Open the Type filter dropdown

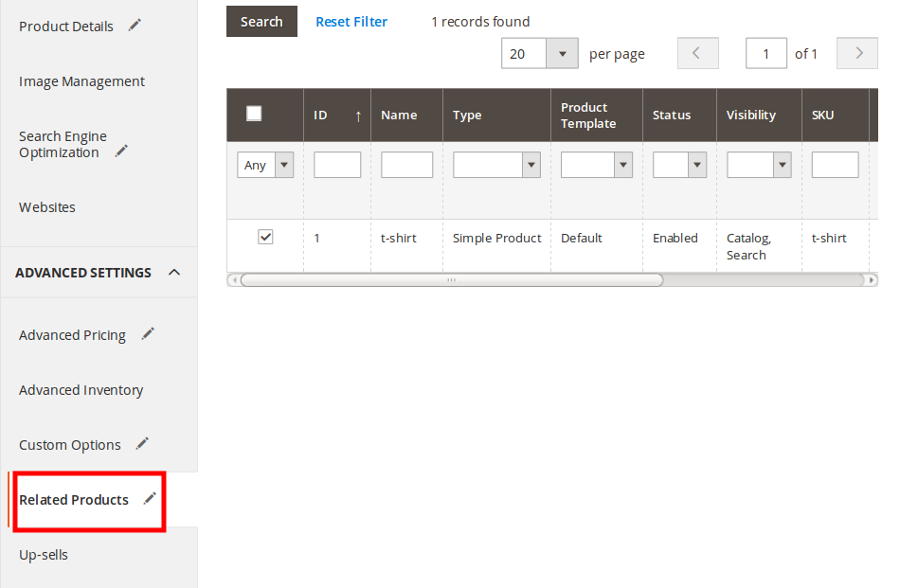[x=531, y=165]
